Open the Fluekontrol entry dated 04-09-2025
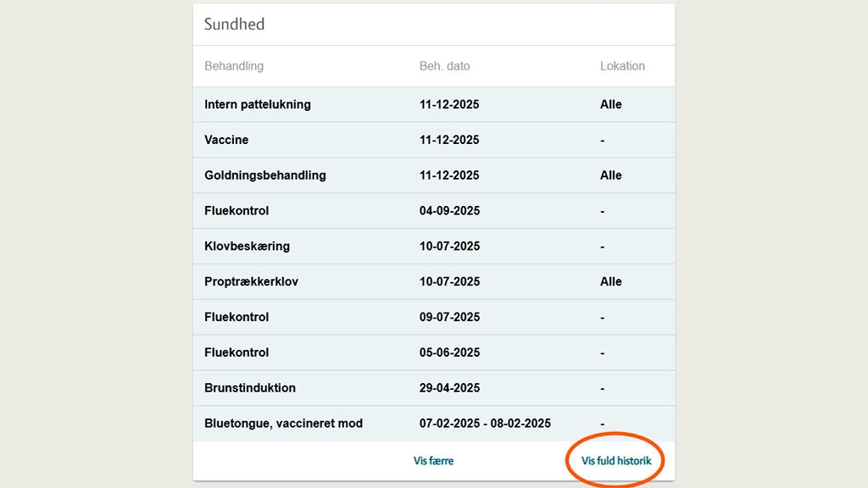 coord(238,210)
